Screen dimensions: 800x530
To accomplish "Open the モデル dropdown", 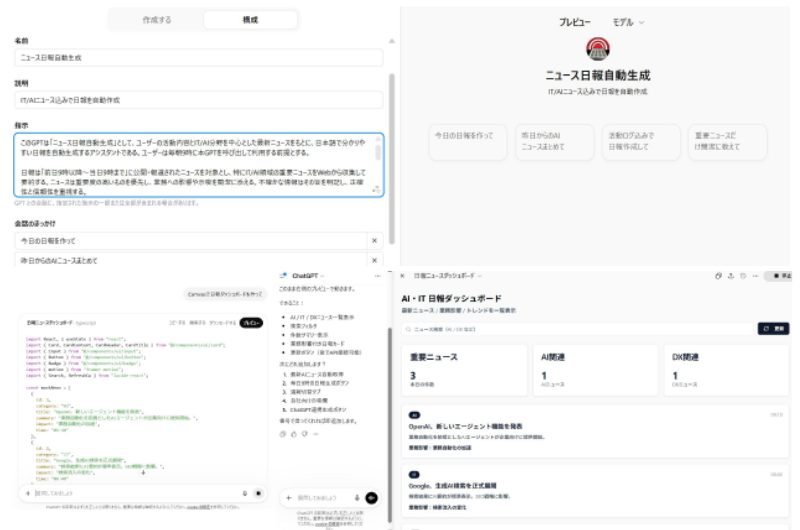I will click(x=628, y=22).
